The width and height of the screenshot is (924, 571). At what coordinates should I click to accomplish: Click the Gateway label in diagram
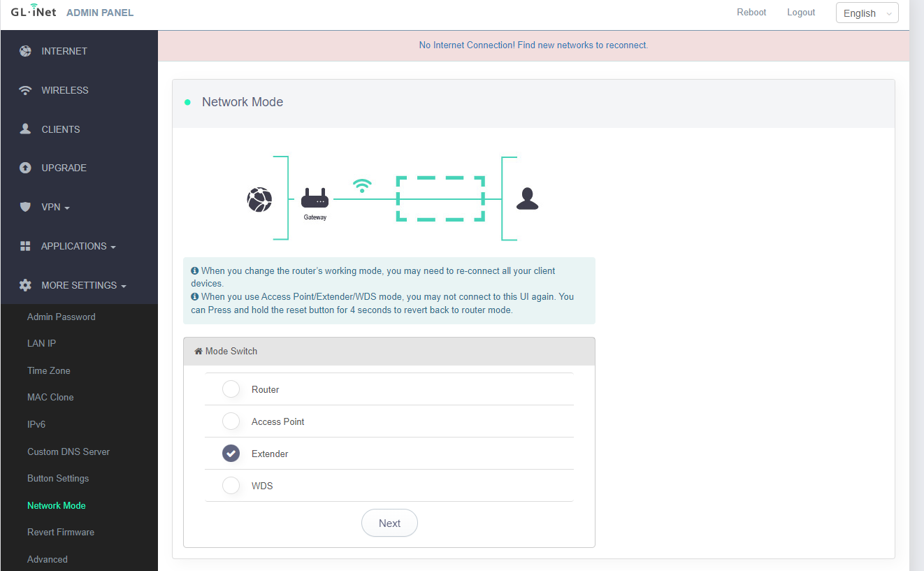tap(315, 217)
